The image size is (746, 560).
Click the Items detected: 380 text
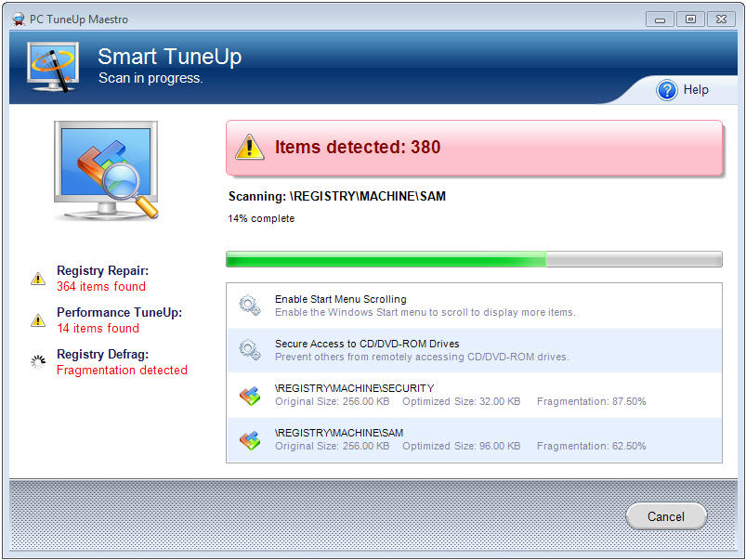[358, 147]
